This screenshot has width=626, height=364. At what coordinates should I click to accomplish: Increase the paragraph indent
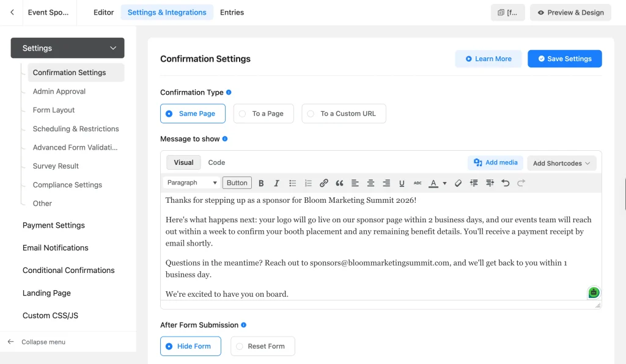pos(490,183)
